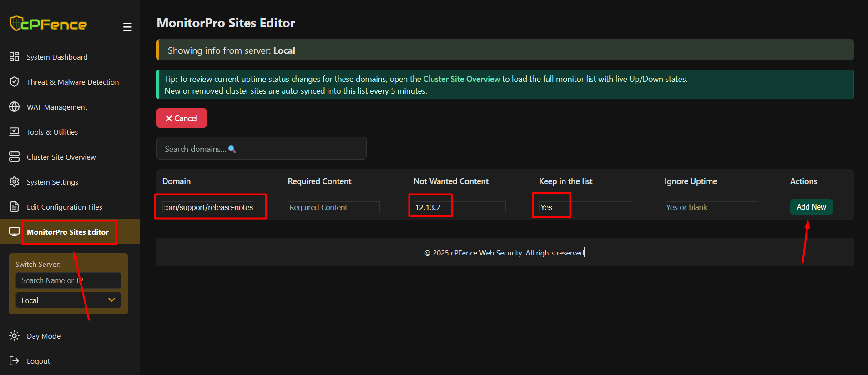Open Cluster Site Overview in sidebar

(61, 157)
